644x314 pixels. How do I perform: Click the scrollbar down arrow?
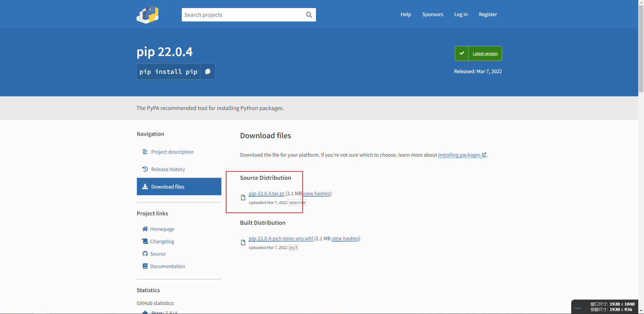click(x=641, y=311)
